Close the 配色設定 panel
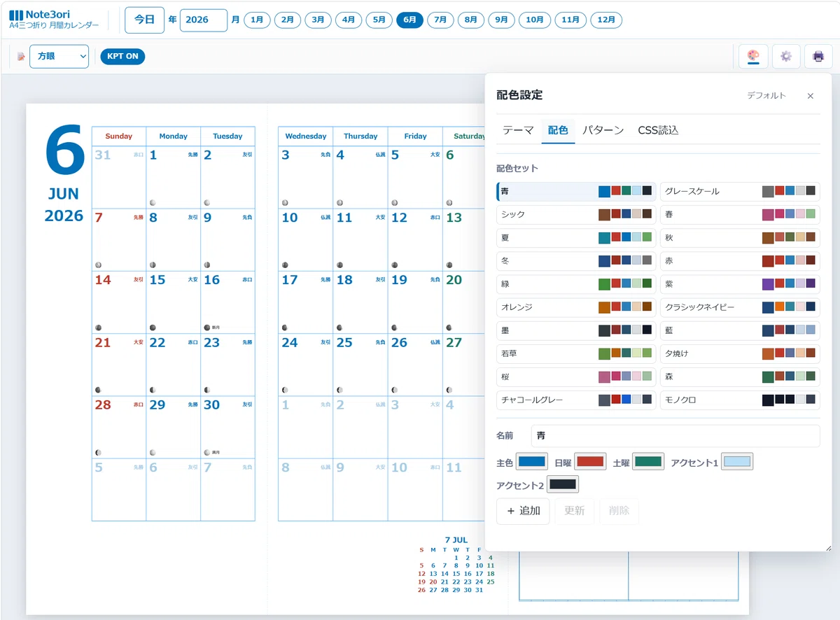 811,96
